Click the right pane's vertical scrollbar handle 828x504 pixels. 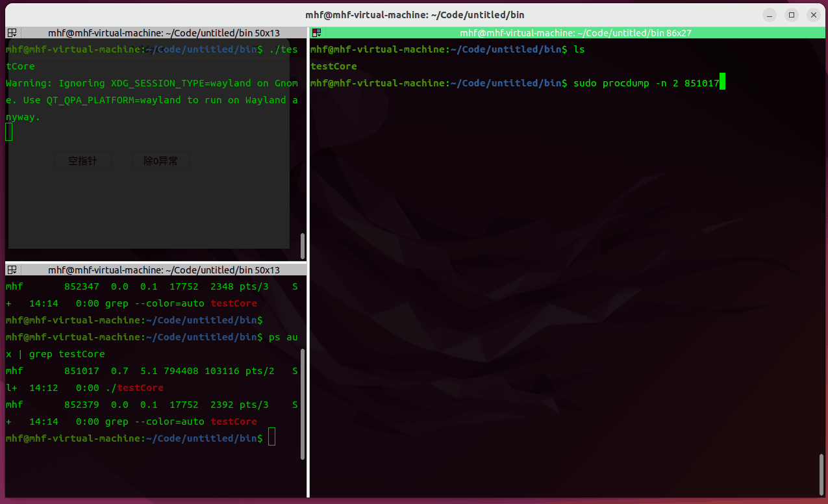coord(822,474)
